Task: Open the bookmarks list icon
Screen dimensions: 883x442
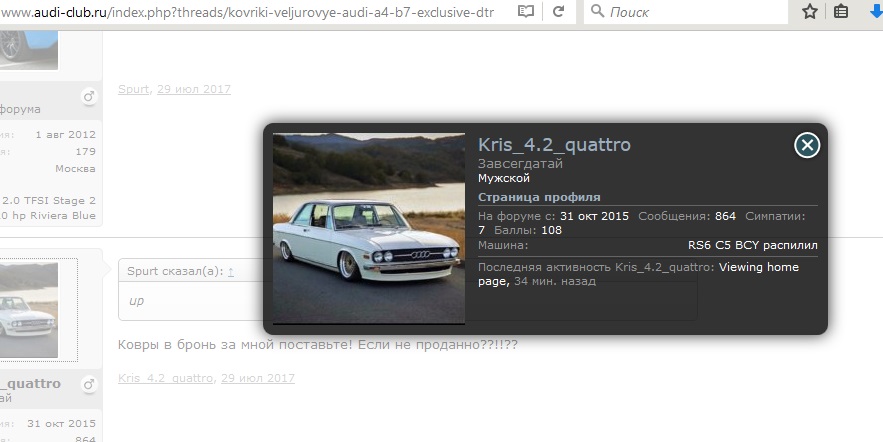Action: (842, 12)
